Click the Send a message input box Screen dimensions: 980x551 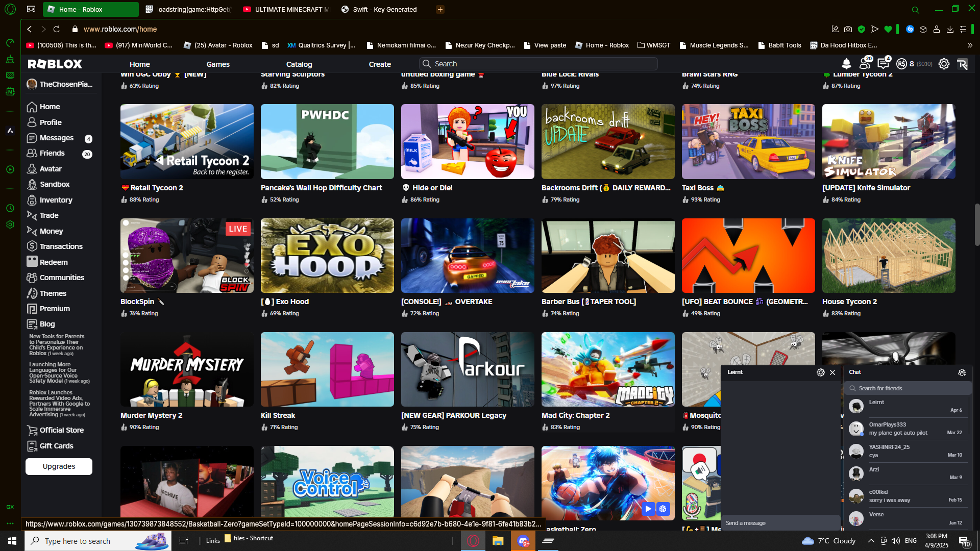(x=781, y=523)
